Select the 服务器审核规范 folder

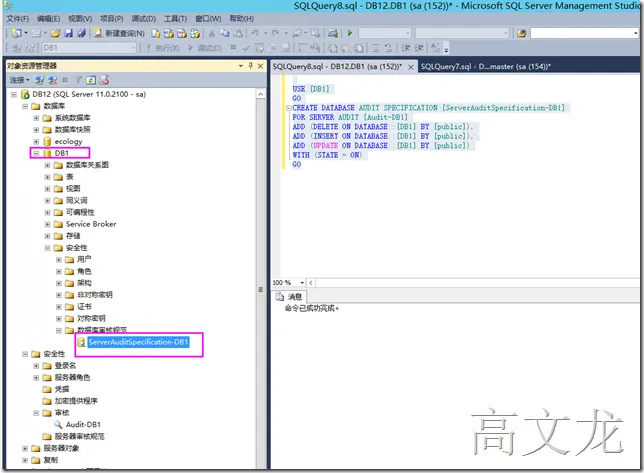79,436
